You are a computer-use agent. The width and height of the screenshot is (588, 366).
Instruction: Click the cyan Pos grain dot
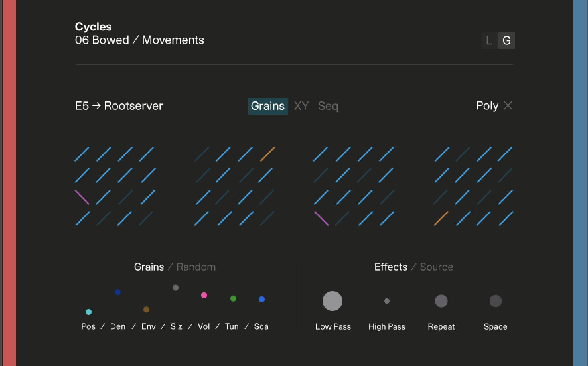(x=89, y=312)
